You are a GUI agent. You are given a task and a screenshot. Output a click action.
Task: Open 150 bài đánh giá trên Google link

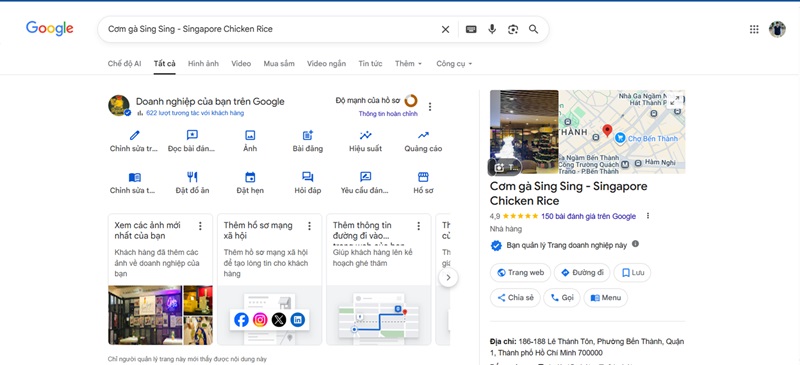coord(588,216)
